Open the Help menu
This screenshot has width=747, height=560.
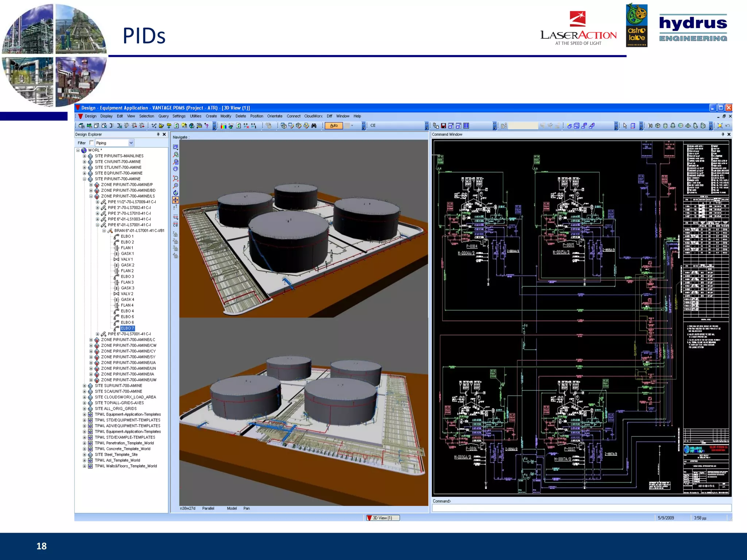pyautogui.click(x=357, y=116)
